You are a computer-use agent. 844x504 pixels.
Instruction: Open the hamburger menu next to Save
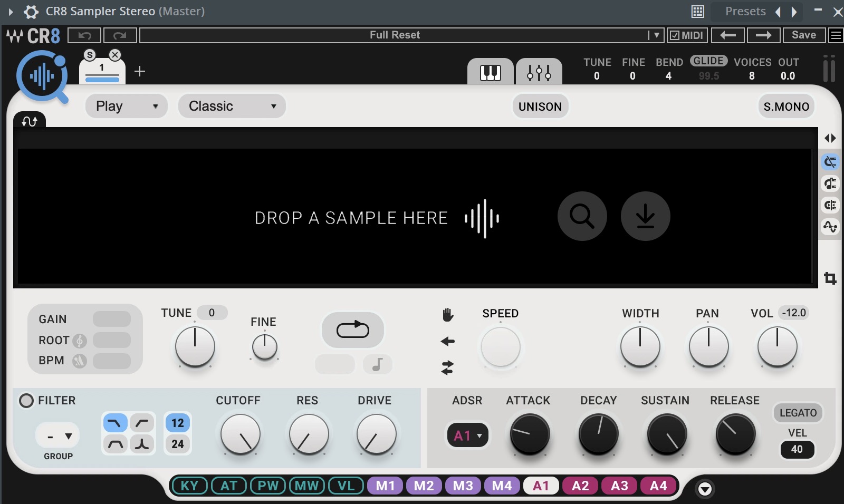point(836,35)
